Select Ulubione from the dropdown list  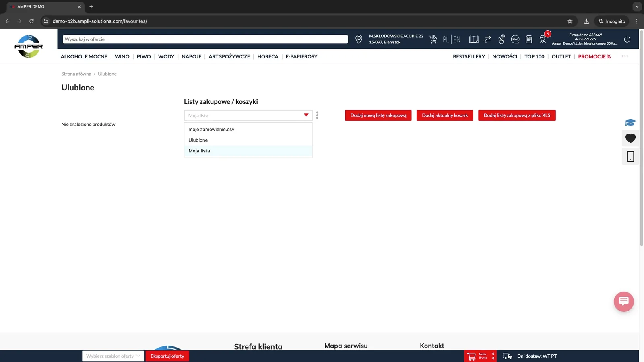pyautogui.click(x=248, y=140)
